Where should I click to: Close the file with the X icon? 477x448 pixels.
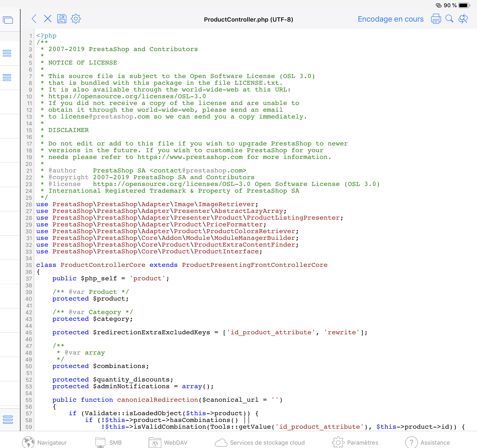[x=48, y=19]
